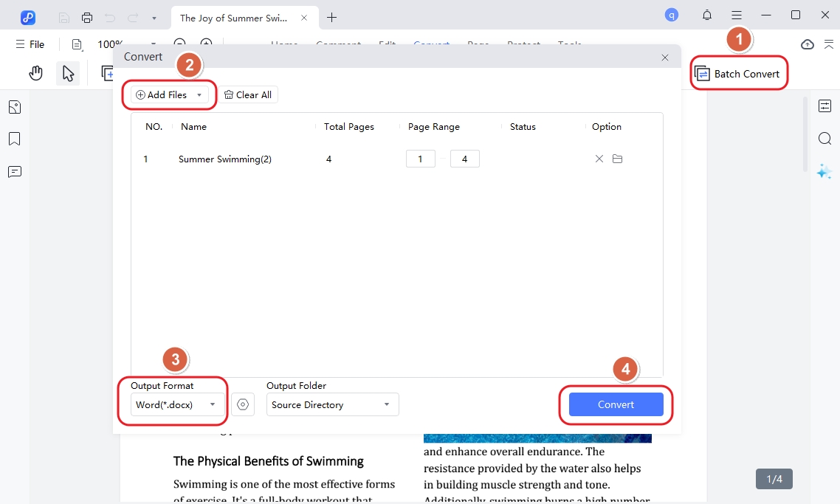Click the hand pan tool icon

(x=35, y=73)
